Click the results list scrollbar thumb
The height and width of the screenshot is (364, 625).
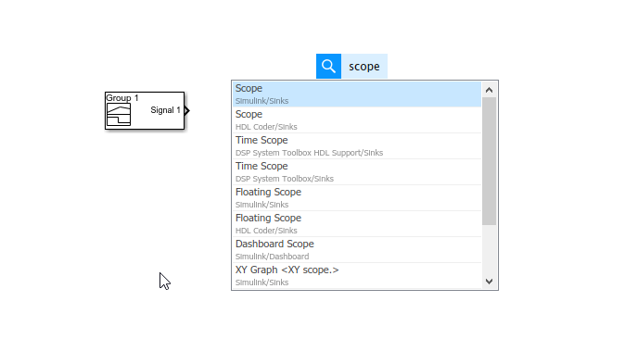click(x=489, y=161)
